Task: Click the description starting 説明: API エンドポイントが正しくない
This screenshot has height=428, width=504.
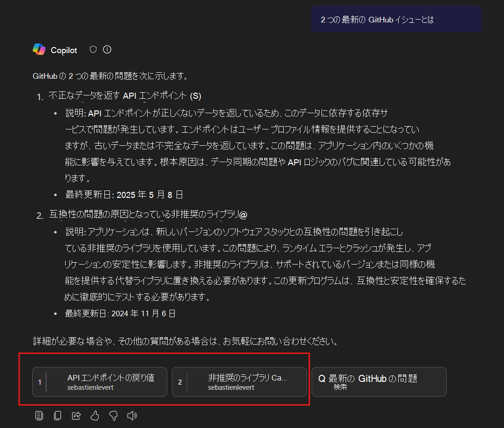Action: [x=258, y=146]
